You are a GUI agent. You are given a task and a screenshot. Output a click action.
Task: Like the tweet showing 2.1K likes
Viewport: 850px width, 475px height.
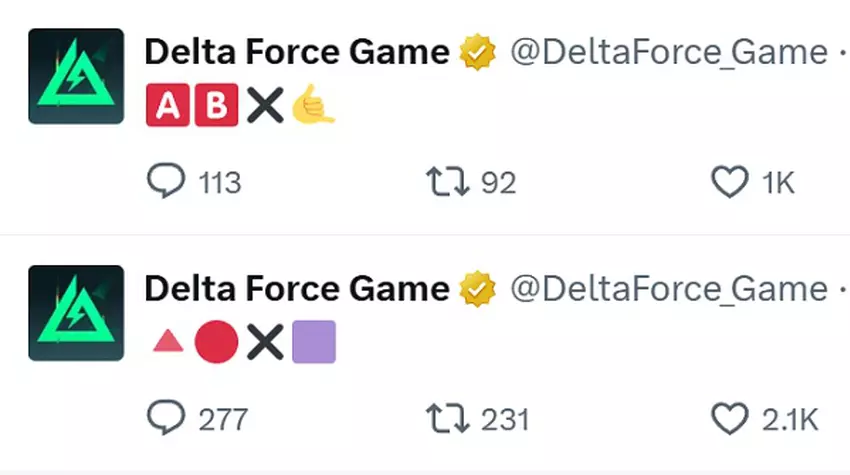pyautogui.click(x=729, y=419)
